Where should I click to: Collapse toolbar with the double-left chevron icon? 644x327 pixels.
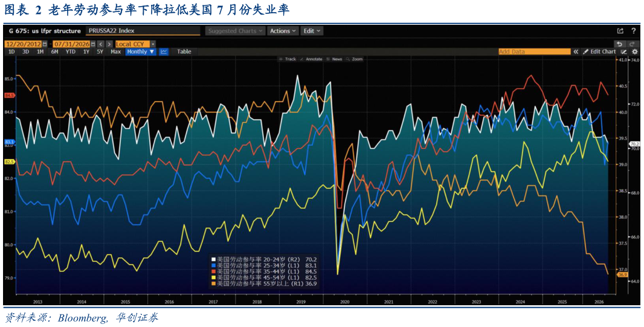(576, 52)
